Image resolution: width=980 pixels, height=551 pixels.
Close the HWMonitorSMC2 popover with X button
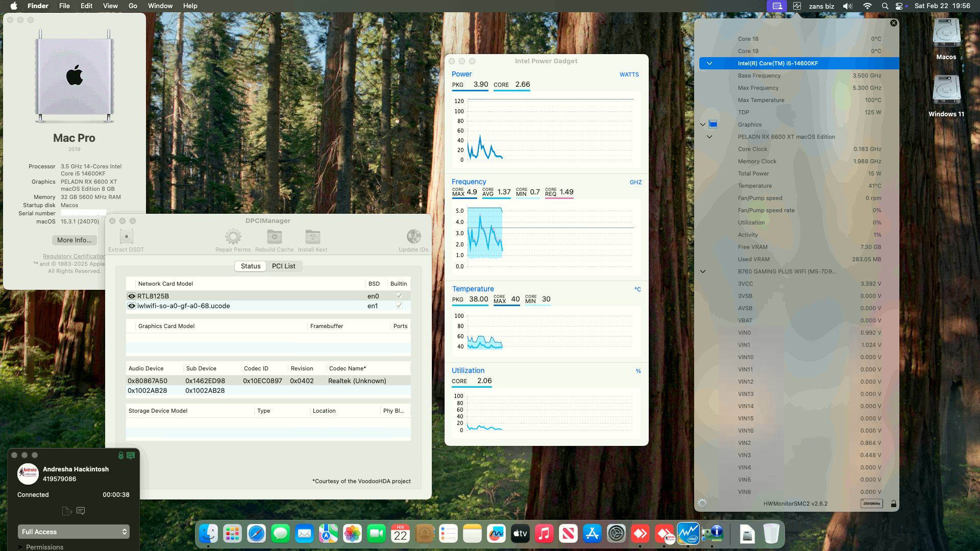pyautogui.click(x=893, y=23)
